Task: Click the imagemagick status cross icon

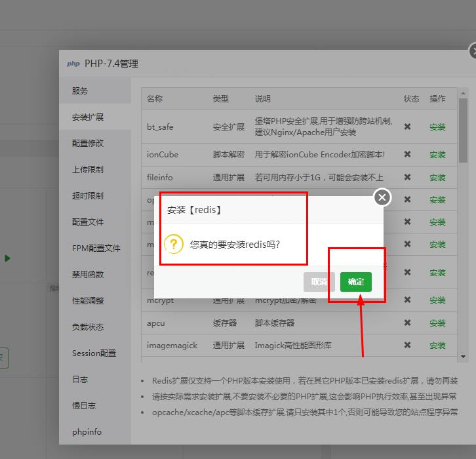Action: click(x=407, y=345)
